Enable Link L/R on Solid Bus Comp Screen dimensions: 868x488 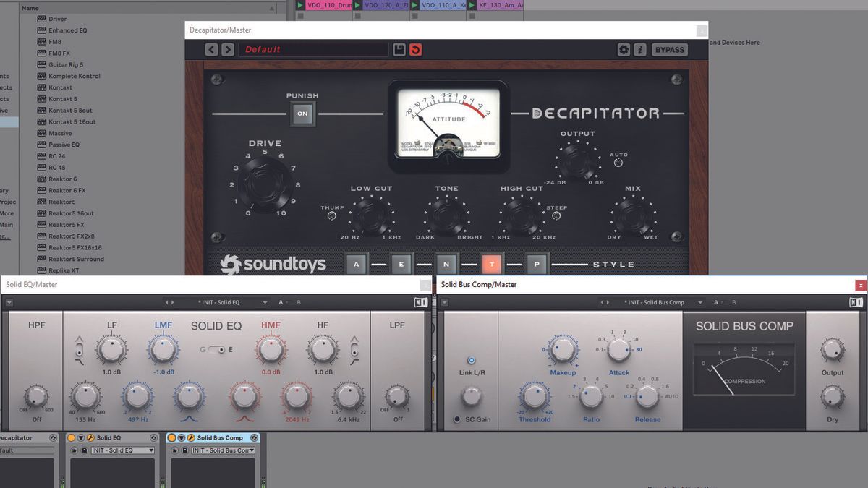[471, 360]
